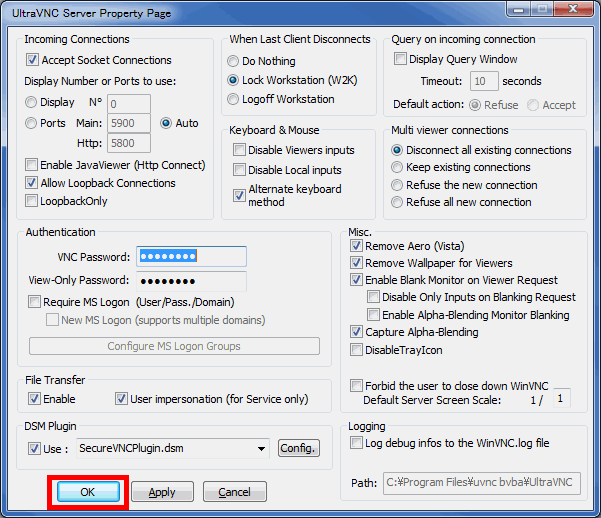Select Accept as default action

tap(533, 105)
